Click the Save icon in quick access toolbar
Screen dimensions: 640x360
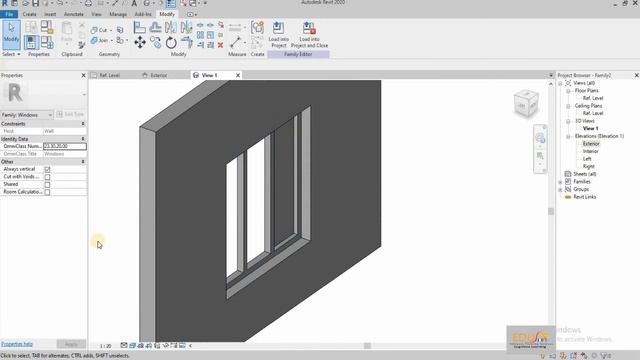(x=36, y=3)
